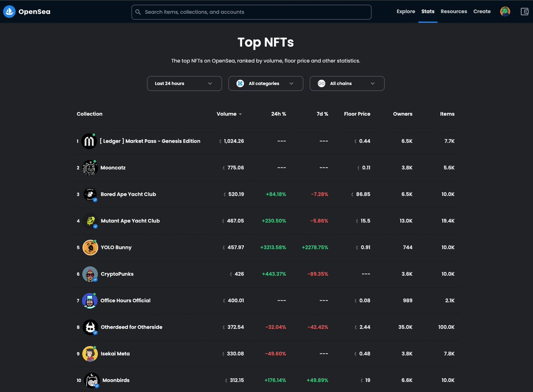
Task: Open the Last 24 hours dropdown
Action: [x=184, y=83]
